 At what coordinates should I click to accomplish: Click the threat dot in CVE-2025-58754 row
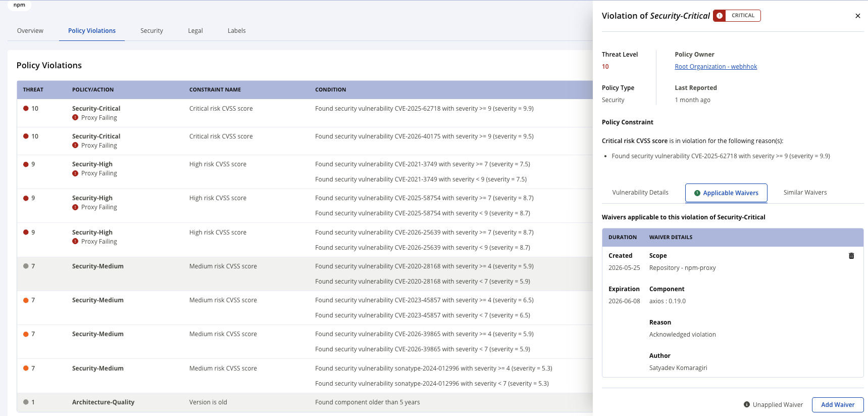[26, 198]
